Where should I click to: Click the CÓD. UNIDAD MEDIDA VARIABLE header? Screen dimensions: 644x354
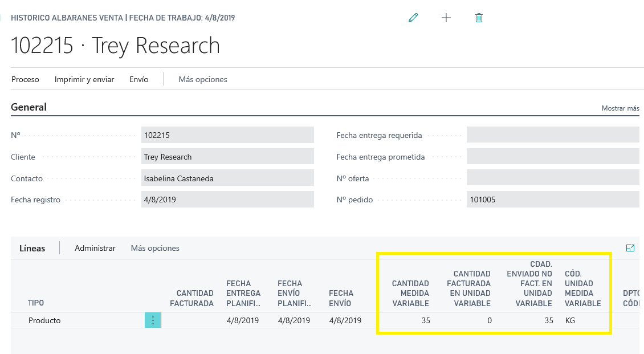coord(583,288)
